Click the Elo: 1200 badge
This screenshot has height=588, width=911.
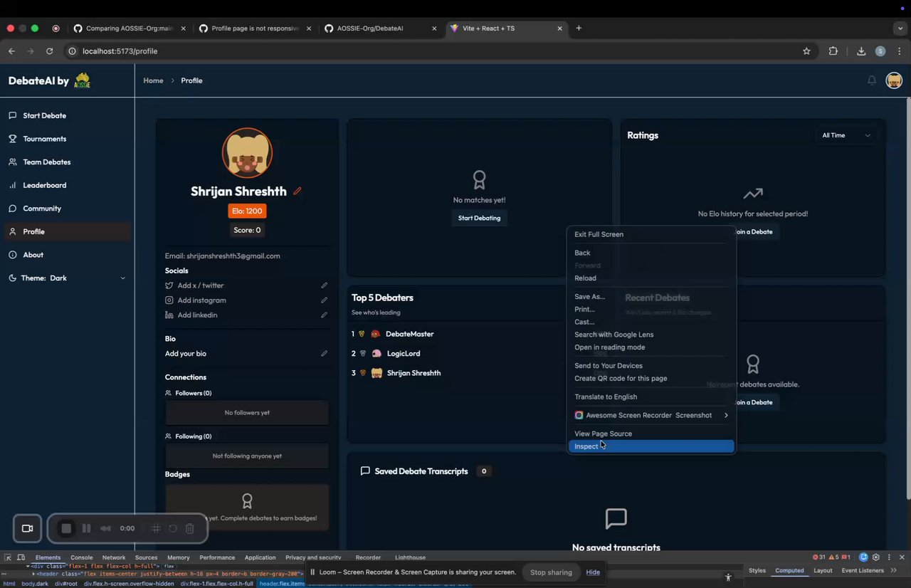[x=248, y=211]
